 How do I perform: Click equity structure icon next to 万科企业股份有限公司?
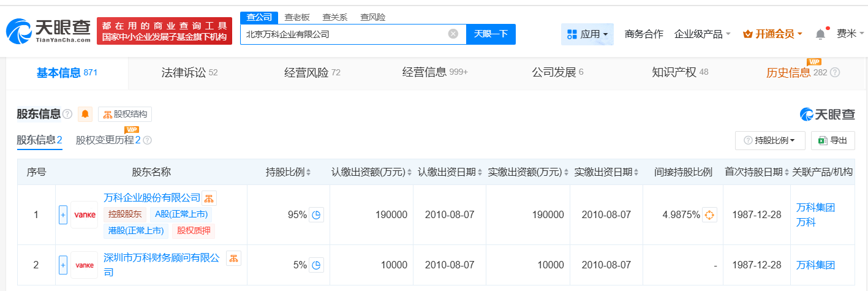pyautogui.click(x=209, y=198)
